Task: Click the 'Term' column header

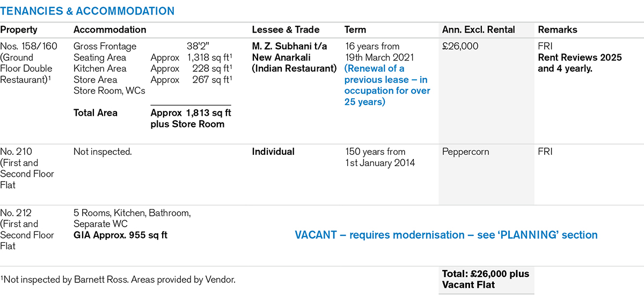Action: pos(355,30)
